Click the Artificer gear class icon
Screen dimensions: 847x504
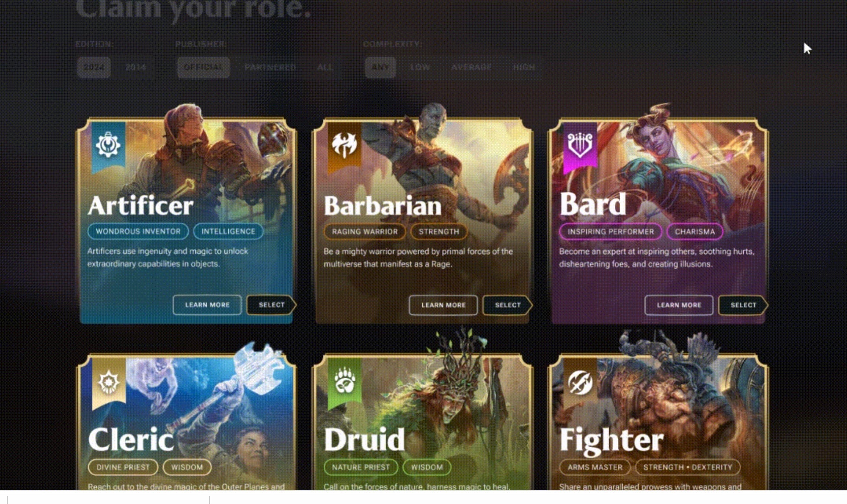(x=108, y=145)
